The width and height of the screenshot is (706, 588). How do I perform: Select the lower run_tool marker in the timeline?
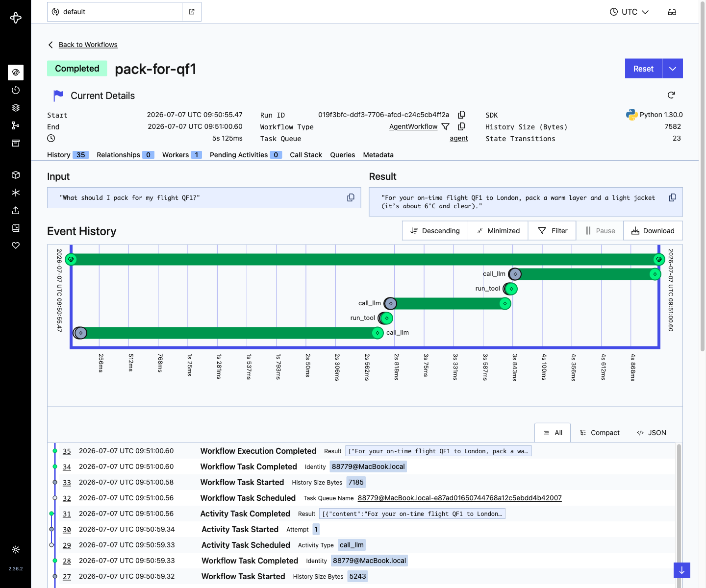coord(386,318)
